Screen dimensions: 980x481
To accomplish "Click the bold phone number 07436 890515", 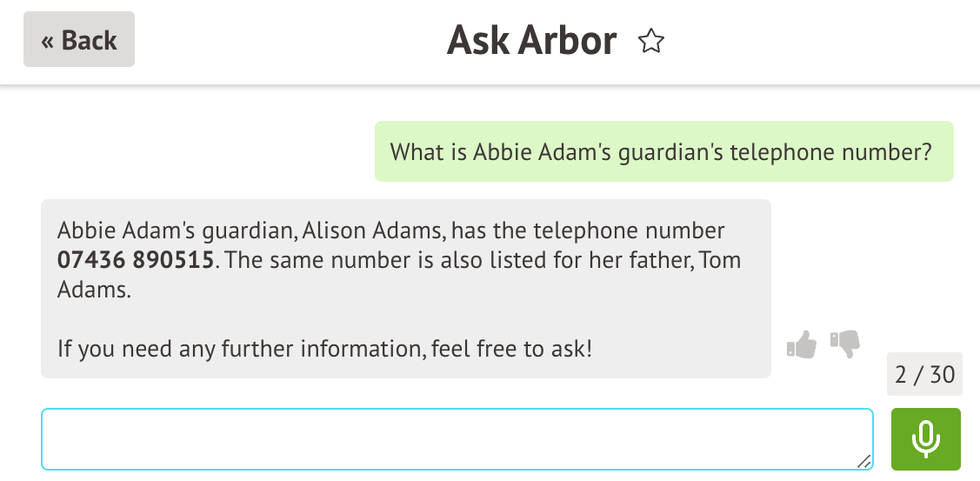I will [x=135, y=260].
